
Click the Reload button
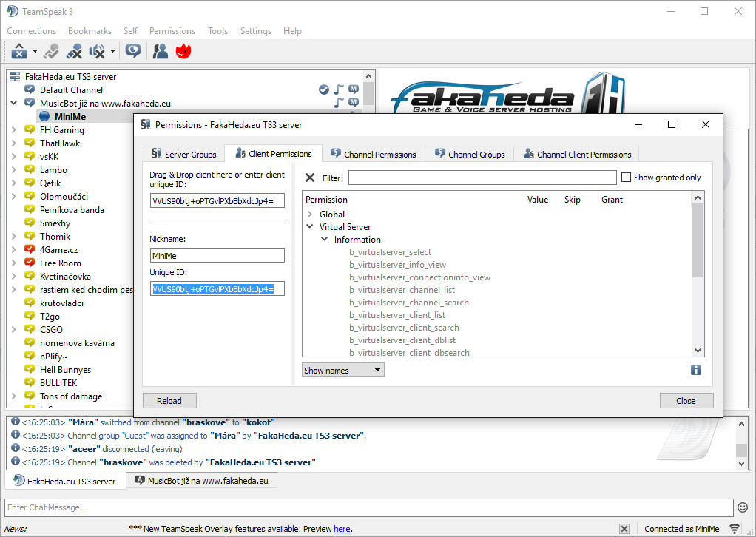tap(169, 401)
